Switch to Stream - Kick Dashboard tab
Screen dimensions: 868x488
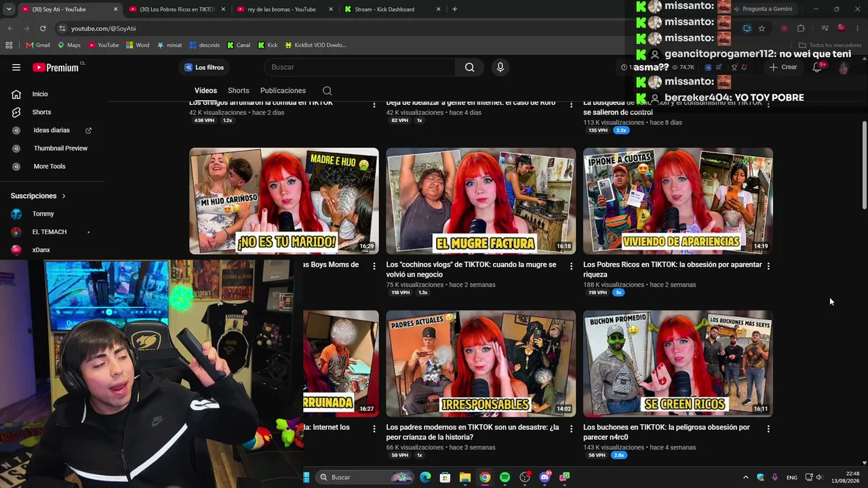tap(393, 9)
